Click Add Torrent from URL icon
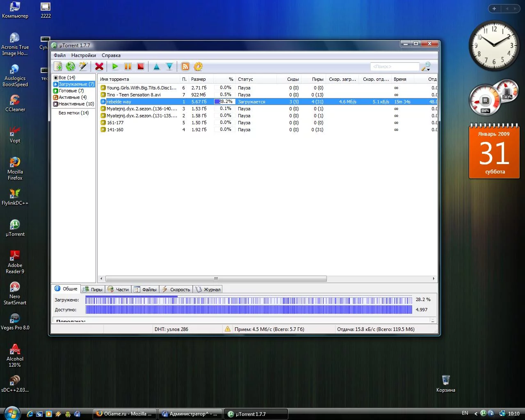Screen dimensions: 525x420 click(71, 66)
